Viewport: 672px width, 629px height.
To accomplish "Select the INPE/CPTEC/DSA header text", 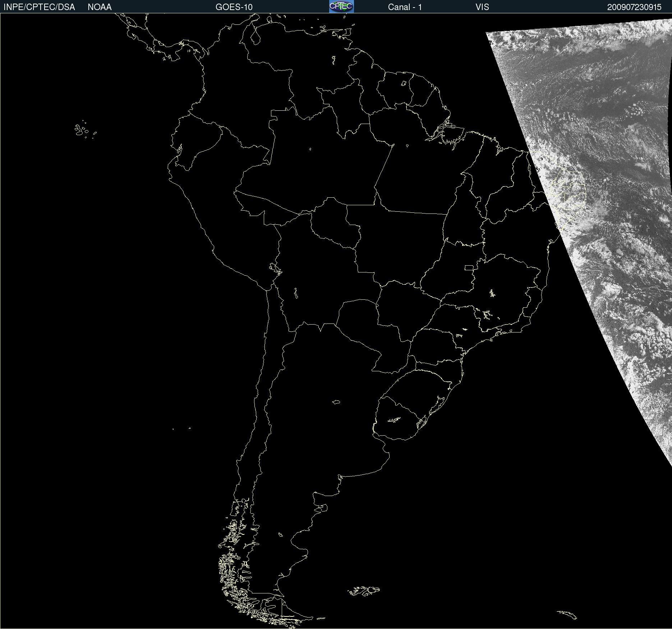I will pos(39,7).
